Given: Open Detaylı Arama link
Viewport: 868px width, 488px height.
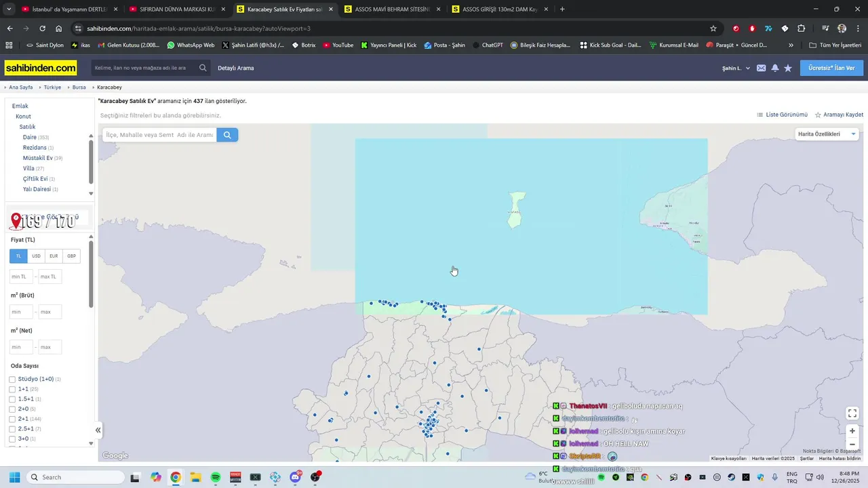Looking at the screenshot, I should pos(236,68).
